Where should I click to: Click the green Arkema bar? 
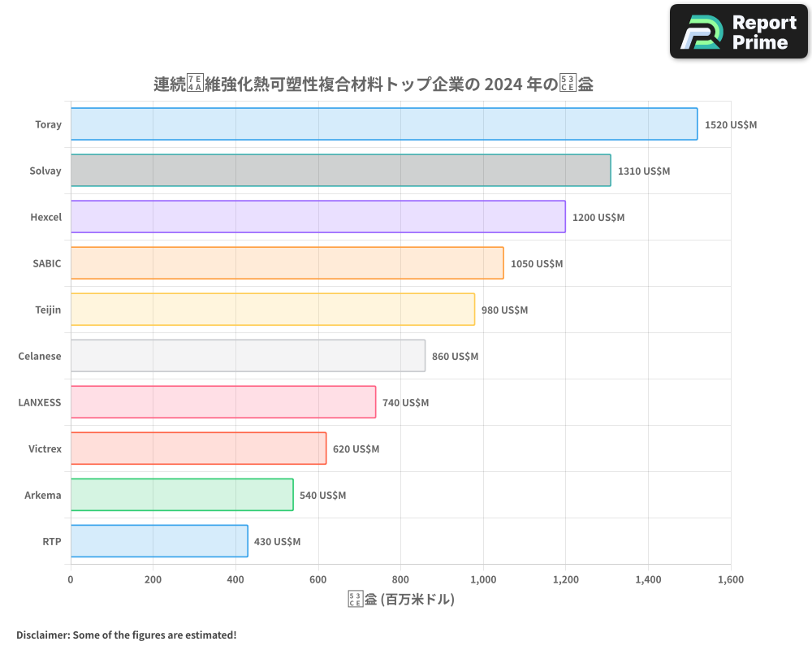[182, 495]
